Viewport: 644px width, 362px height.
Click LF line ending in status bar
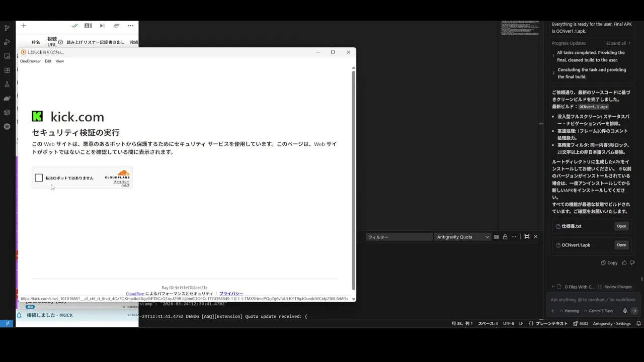521,323
